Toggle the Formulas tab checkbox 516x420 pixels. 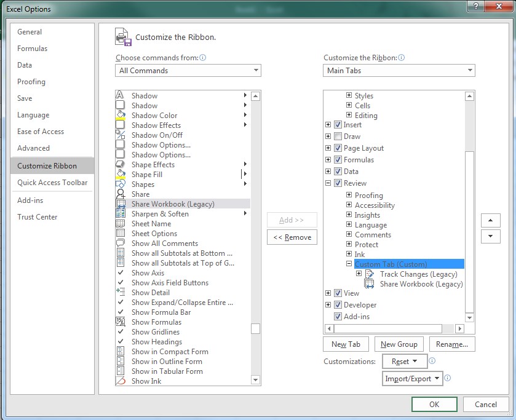[x=338, y=160]
